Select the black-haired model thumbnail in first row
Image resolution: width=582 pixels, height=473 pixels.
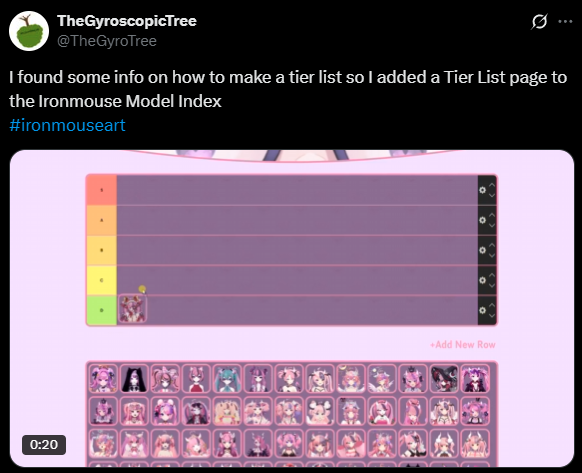pyautogui.click(x=134, y=378)
